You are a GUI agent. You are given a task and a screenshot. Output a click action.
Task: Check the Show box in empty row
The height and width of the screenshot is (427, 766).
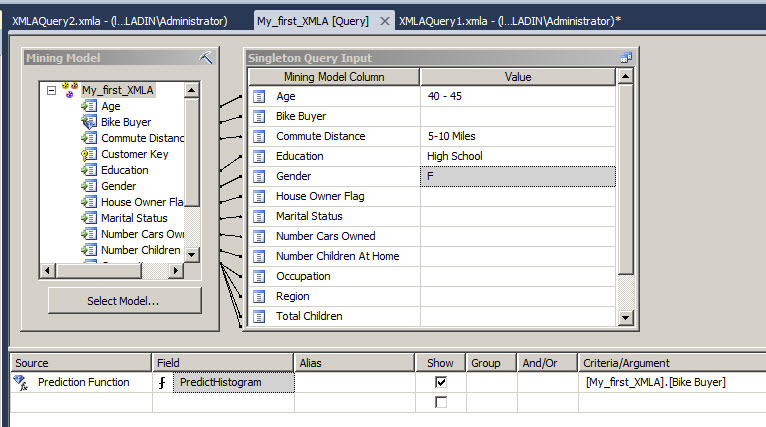[440, 402]
